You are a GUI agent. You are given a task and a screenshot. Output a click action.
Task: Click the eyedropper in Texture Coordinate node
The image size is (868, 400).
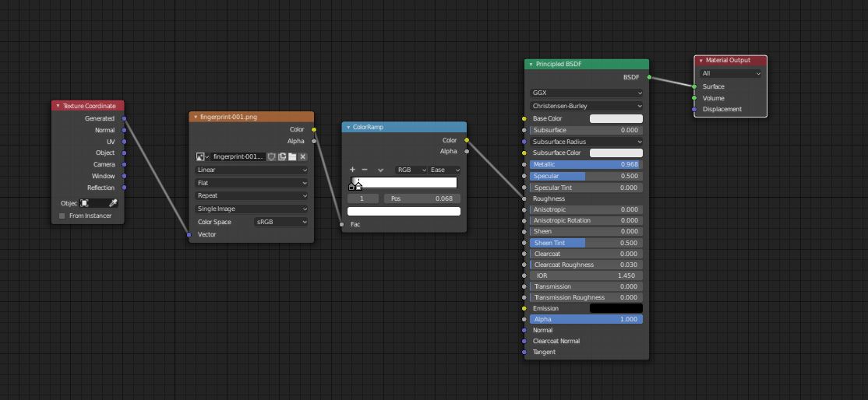(x=112, y=203)
